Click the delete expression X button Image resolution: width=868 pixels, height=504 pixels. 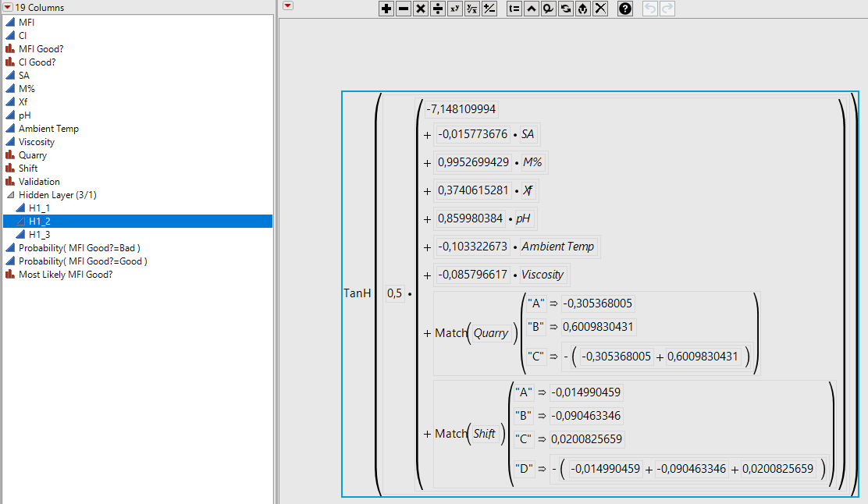pyautogui.click(x=600, y=9)
